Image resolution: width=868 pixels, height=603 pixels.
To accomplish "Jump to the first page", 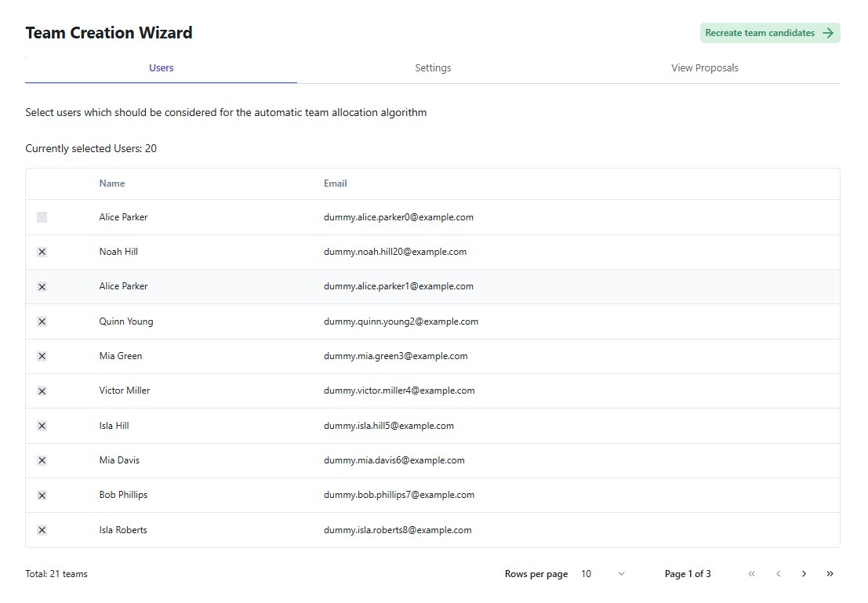I will coord(752,574).
